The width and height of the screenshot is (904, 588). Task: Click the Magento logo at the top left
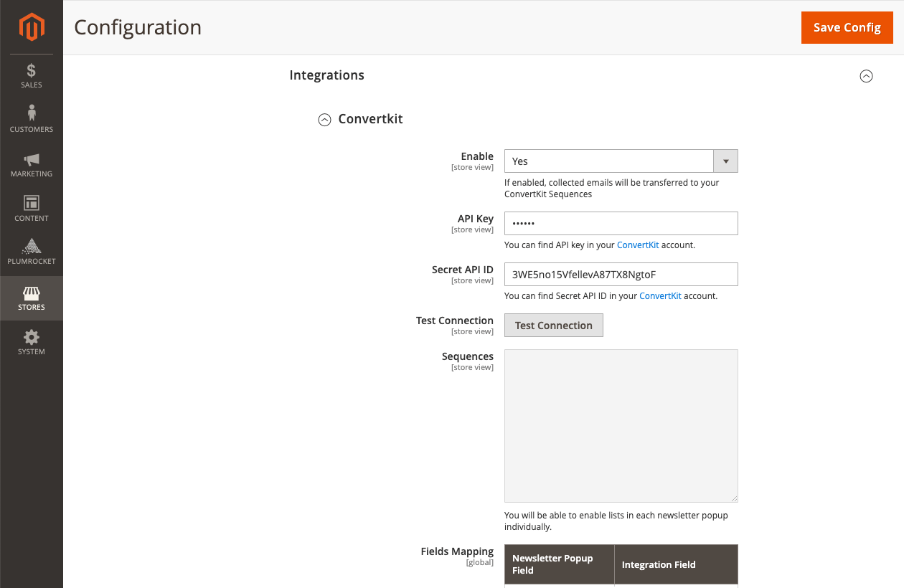point(31,27)
